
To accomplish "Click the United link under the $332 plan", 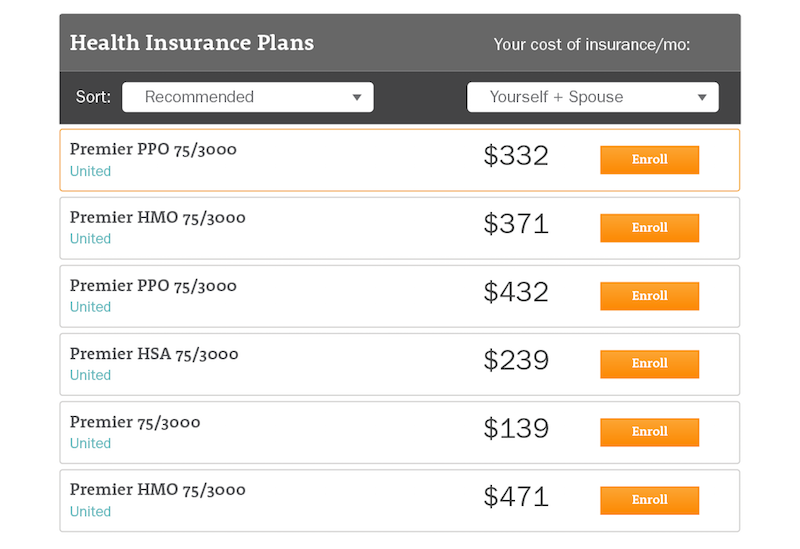I will pos(90,171).
